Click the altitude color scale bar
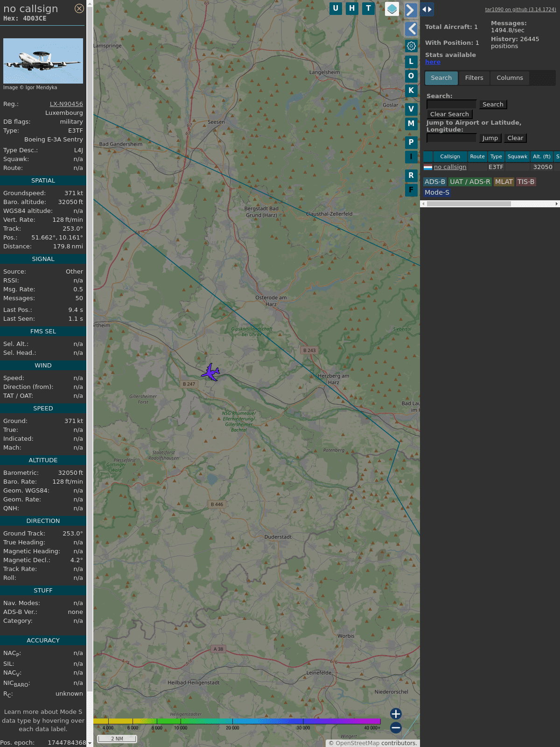This screenshot has width=560, height=747. pyautogui.click(x=237, y=721)
